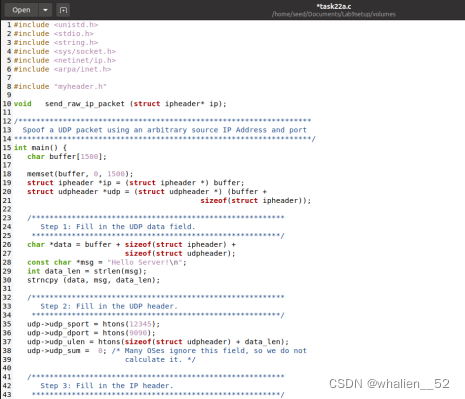Click the 'Step 2: Fill in the UDP header' comment

(109, 306)
